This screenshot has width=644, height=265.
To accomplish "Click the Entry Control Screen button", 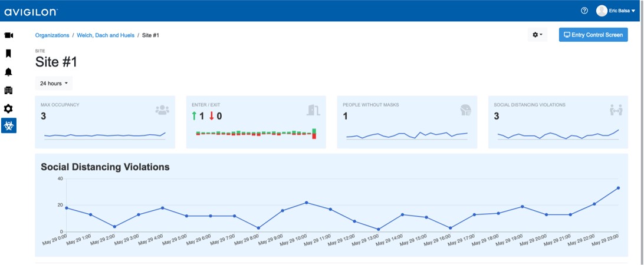I will tap(593, 35).
